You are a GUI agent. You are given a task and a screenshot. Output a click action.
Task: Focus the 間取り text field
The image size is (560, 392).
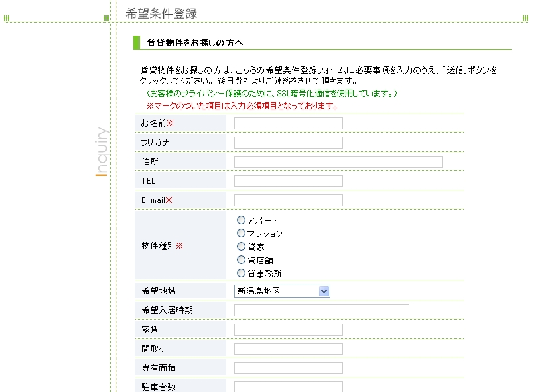point(289,349)
